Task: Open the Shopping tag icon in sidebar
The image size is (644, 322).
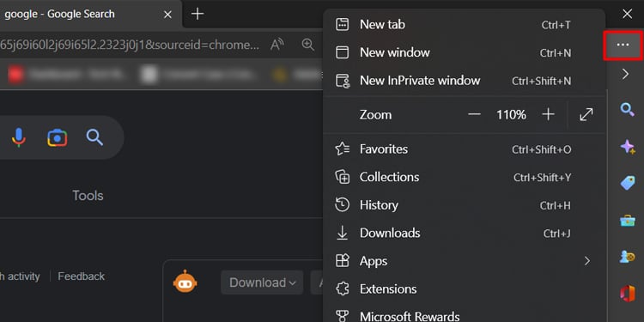Action: click(x=628, y=183)
